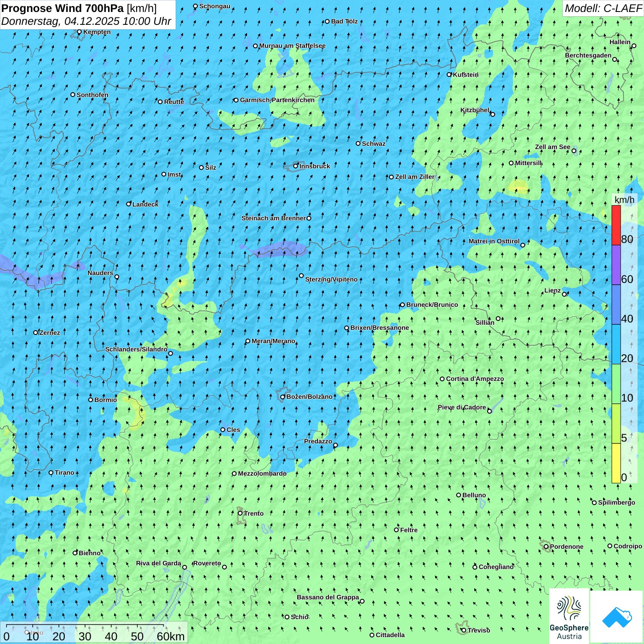Click the 'Kufstein' label
The image size is (644, 644).
coord(466,75)
